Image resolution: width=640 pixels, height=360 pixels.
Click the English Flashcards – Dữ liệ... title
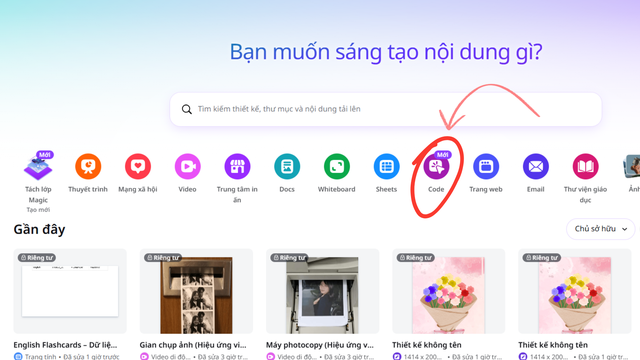65,345
